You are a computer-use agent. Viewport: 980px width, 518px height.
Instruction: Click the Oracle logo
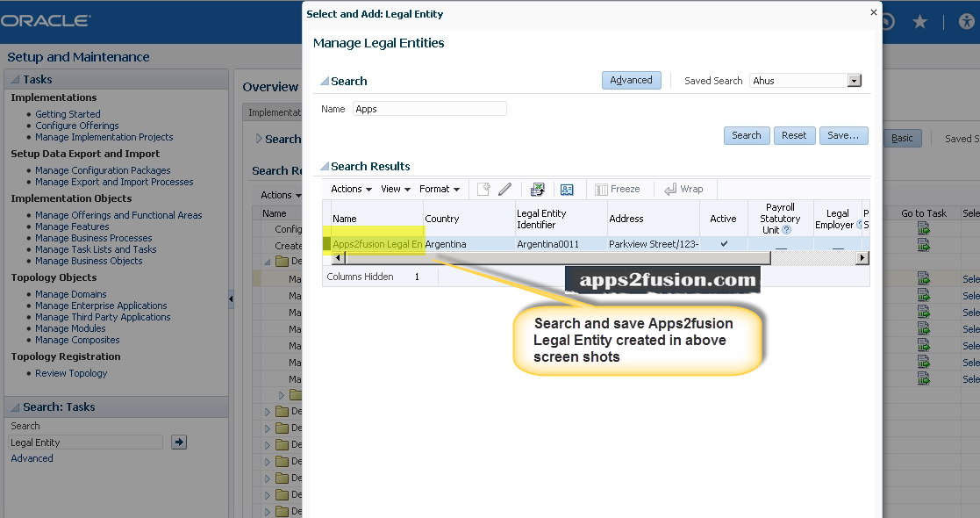coord(45,21)
